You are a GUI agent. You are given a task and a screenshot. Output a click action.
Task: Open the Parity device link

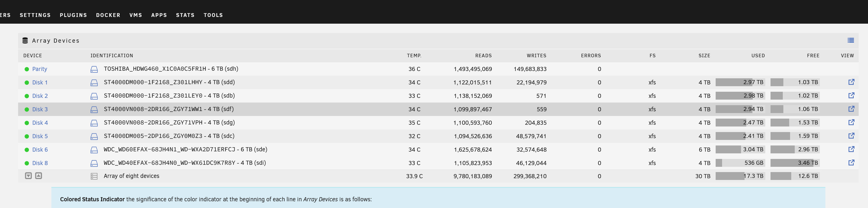point(39,69)
